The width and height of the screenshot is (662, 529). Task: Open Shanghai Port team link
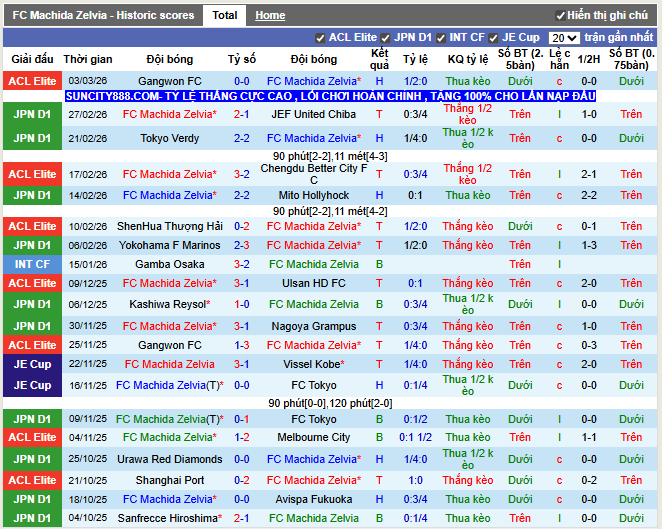tap(170, 480)
